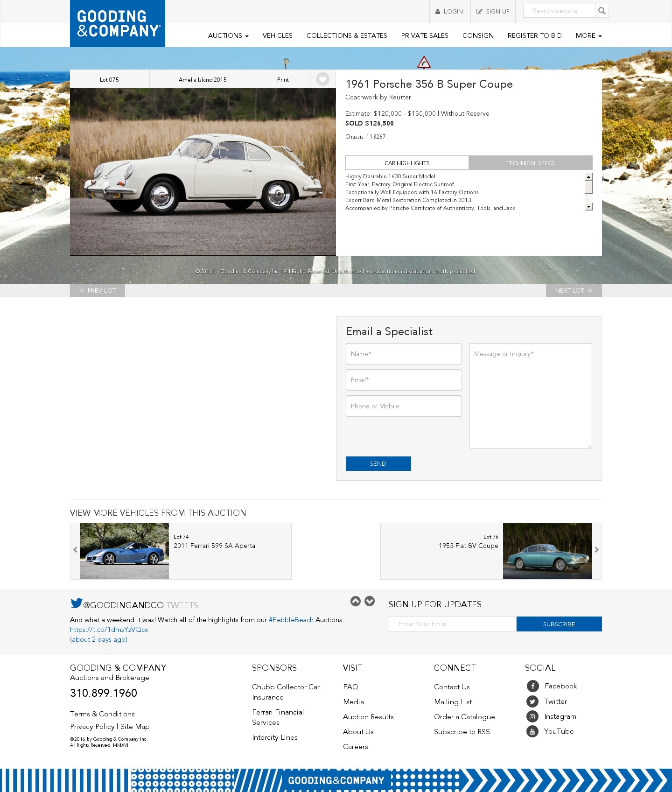Open Register to Bid page
Viewport: 672px width, 792px height.
point(534,35)
